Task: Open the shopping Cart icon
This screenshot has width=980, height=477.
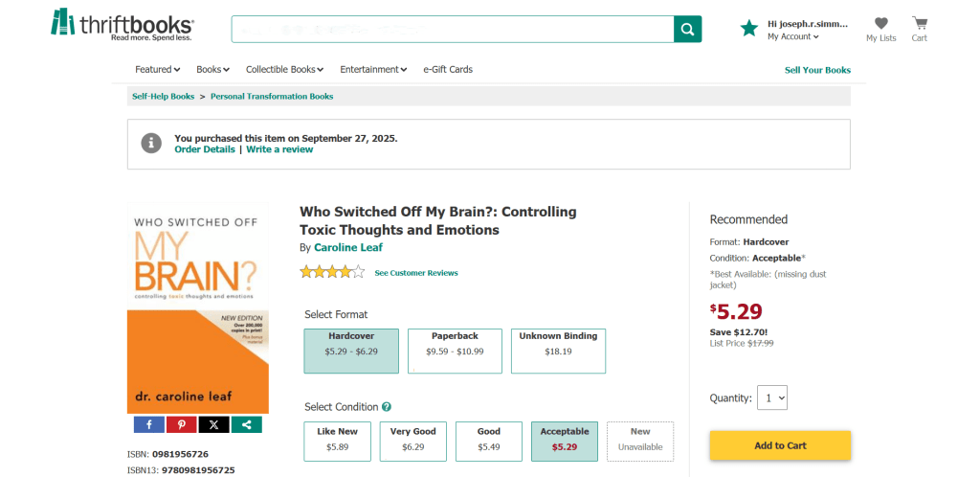Action: (x=919, y=28)
